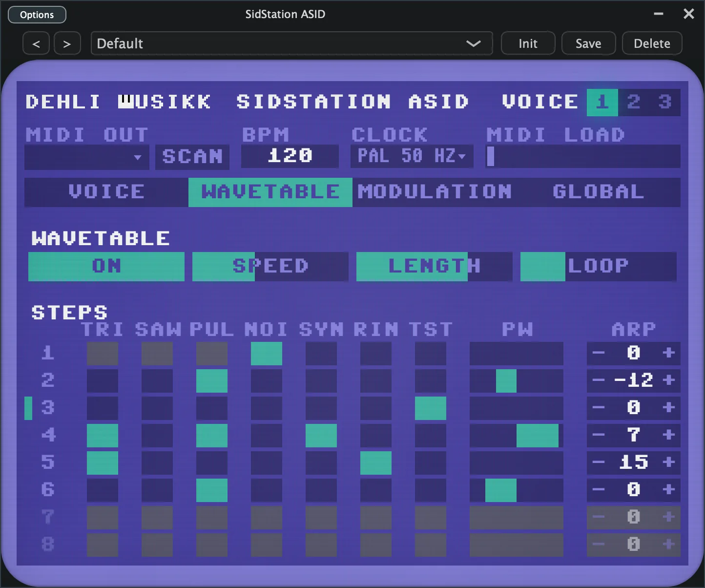Screen dimensions: 705x588
Task: Click ARP value 15 on step 5
Action: (x=634, y=462)
